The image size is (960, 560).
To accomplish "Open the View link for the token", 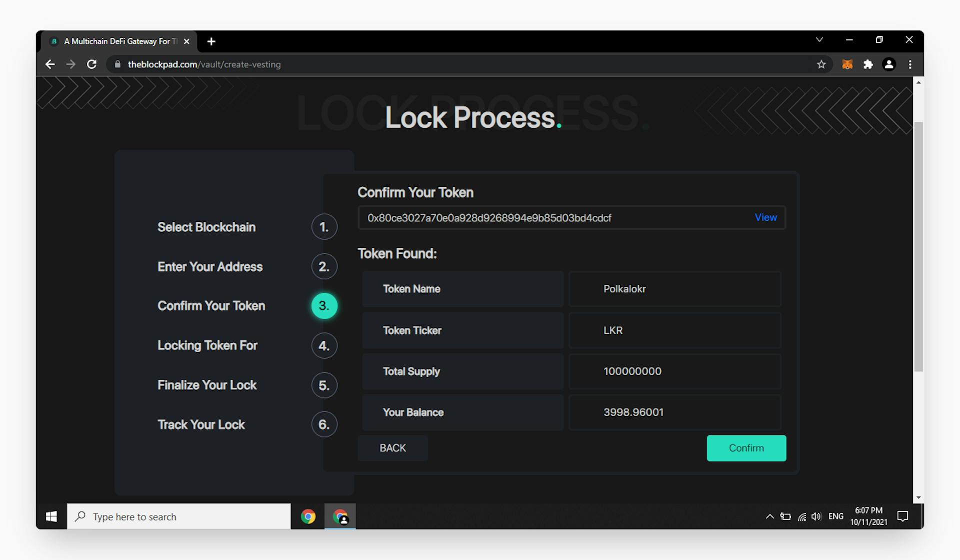I will 765,217.
